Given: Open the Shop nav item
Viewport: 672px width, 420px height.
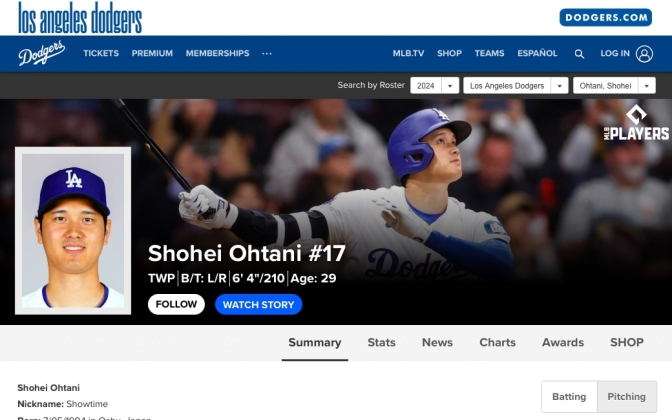Looking at the screenshot, I should [449, 53].
